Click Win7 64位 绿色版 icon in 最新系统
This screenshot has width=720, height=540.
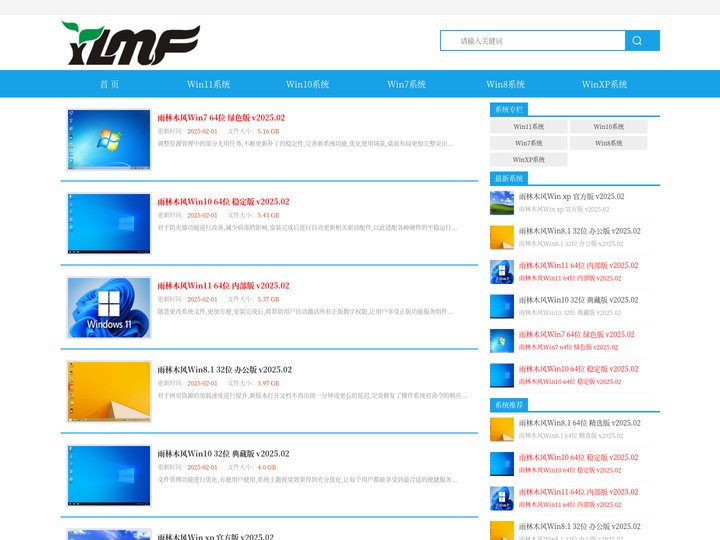tap(502, 341)
